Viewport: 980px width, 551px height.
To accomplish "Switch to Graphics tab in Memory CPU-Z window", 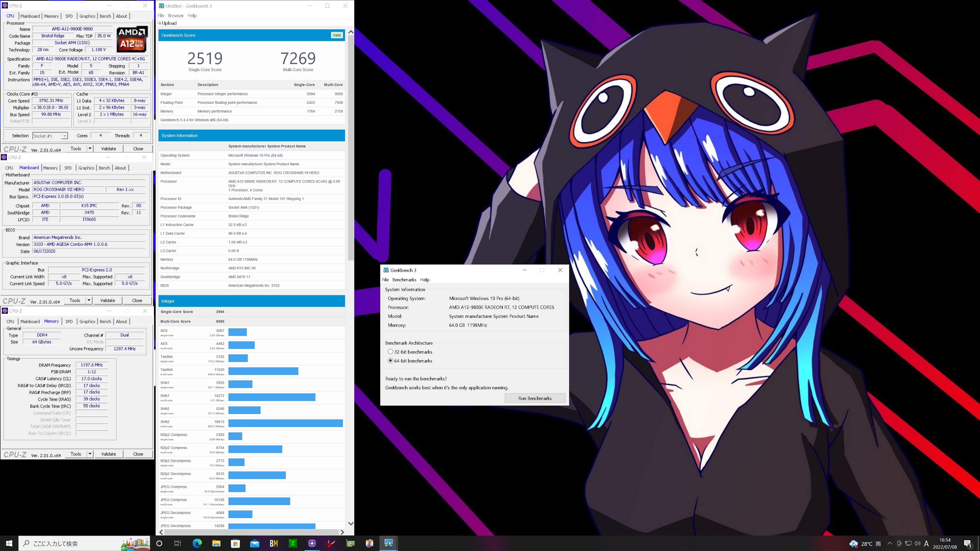I will pyautogui.click(x=87, y=321).
